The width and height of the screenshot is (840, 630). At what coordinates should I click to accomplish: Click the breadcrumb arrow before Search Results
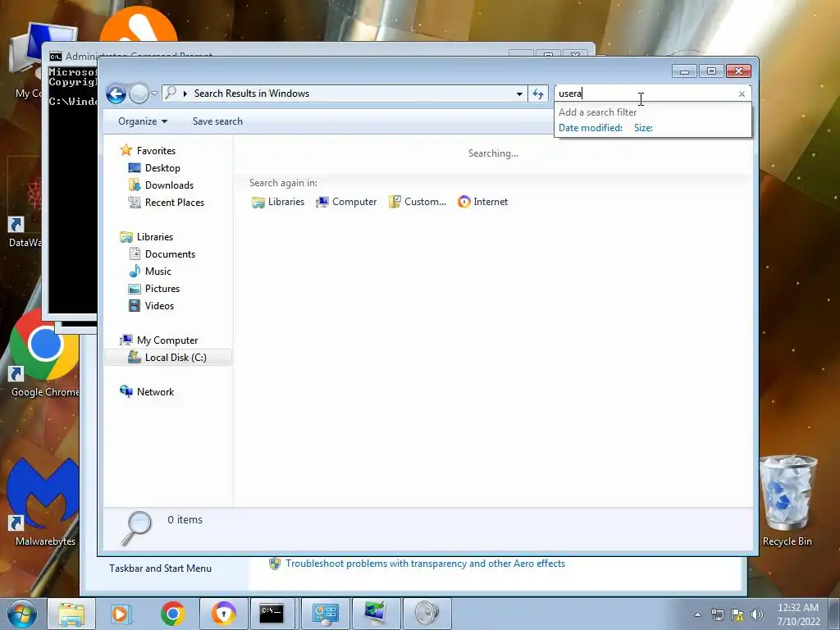(x=185, y=94)
